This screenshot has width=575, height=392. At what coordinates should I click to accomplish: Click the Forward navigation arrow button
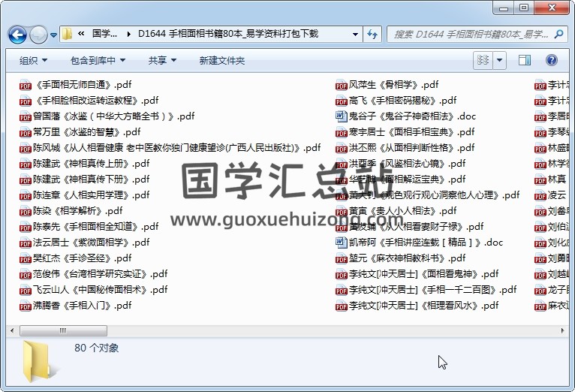click(38, 35)
